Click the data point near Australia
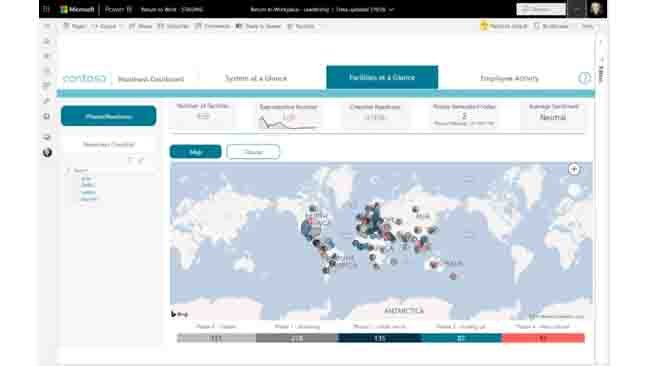Image resolution: width=650 pixels, height=366 pixels. (434, 264)
